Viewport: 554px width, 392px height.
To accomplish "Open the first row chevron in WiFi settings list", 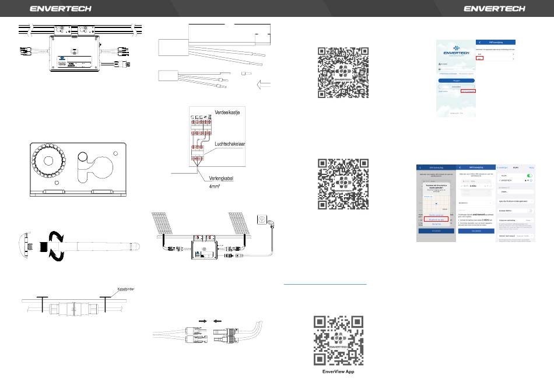I will [513, 54].
